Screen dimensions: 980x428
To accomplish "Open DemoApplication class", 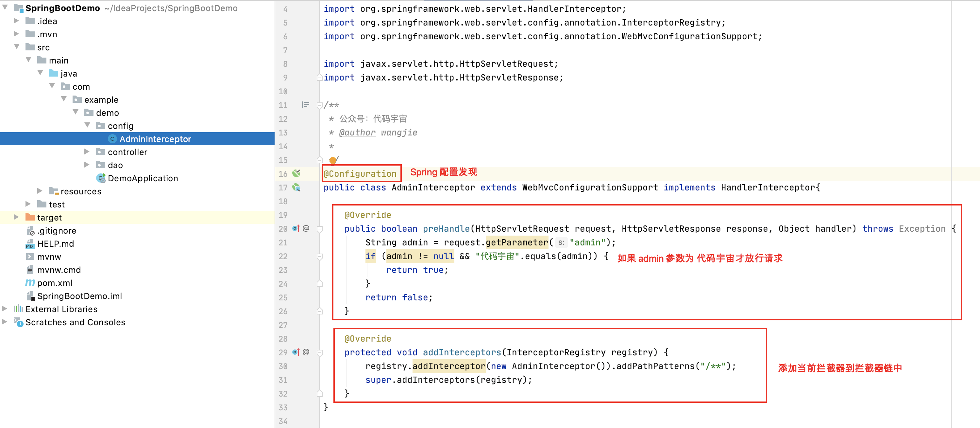I will [x=142, y=178].
